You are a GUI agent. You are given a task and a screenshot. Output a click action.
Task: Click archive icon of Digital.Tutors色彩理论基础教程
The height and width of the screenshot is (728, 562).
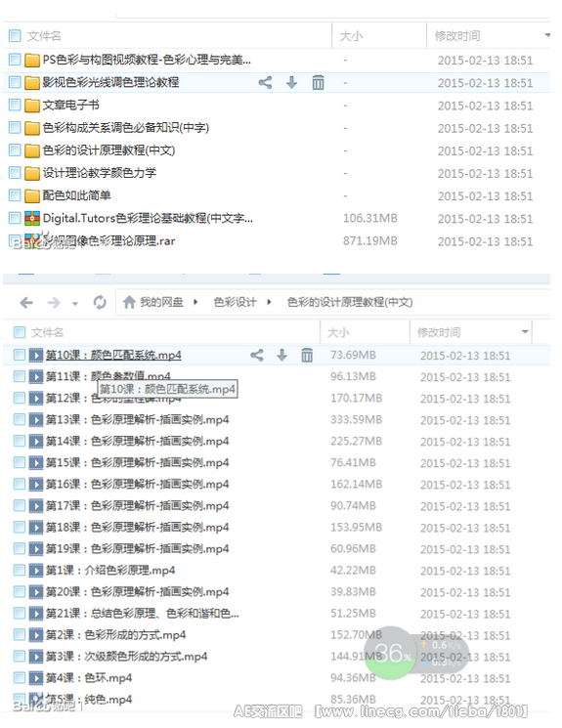click(31, 218)
